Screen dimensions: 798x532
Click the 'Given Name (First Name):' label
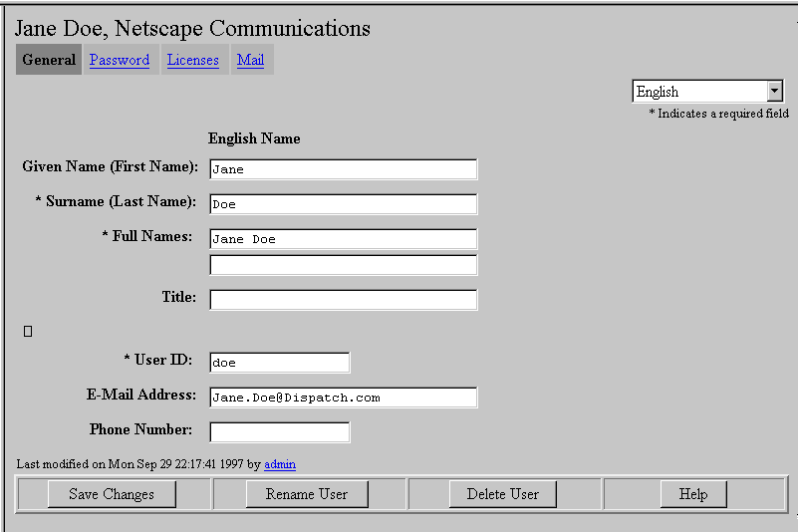(x=110, y=166)
